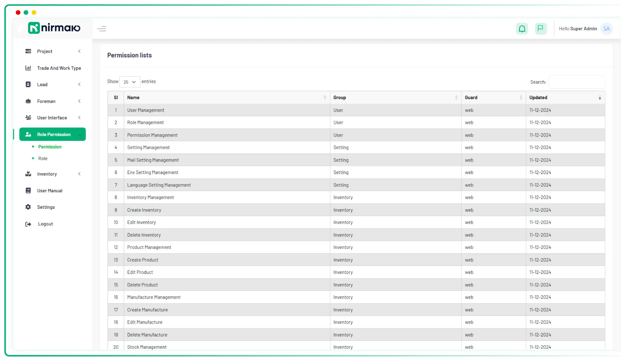Click the Role Permission sidebar icon
The height and width of the screenshot is (364, 621).
[28, 134]
